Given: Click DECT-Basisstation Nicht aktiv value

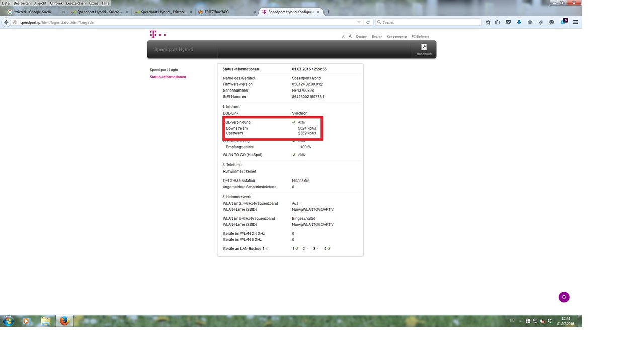Looking at the screenshot, I should click(x=300, y=180).
